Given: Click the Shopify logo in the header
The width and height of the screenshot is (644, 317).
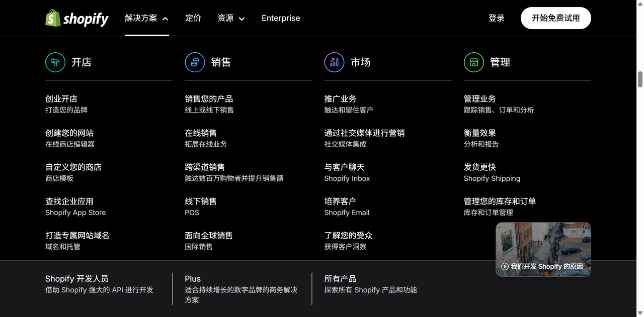Looking at the screenshot, I should [x=77, y=18].
